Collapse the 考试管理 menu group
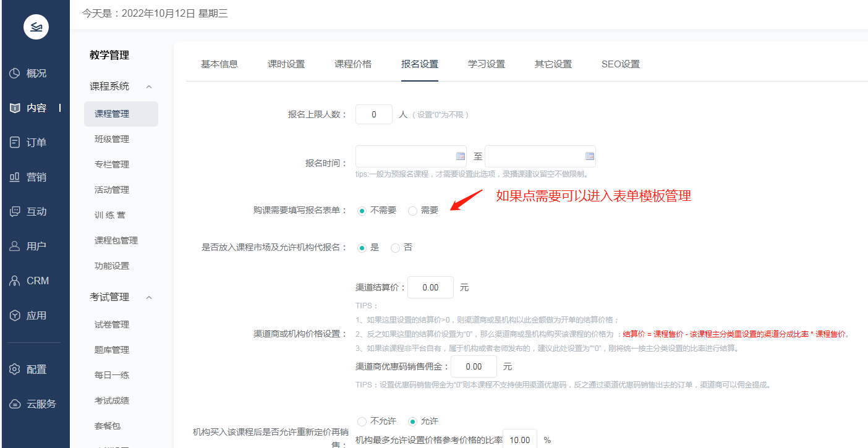This screenshot has height=448, width=868. [x=149, y=298]
